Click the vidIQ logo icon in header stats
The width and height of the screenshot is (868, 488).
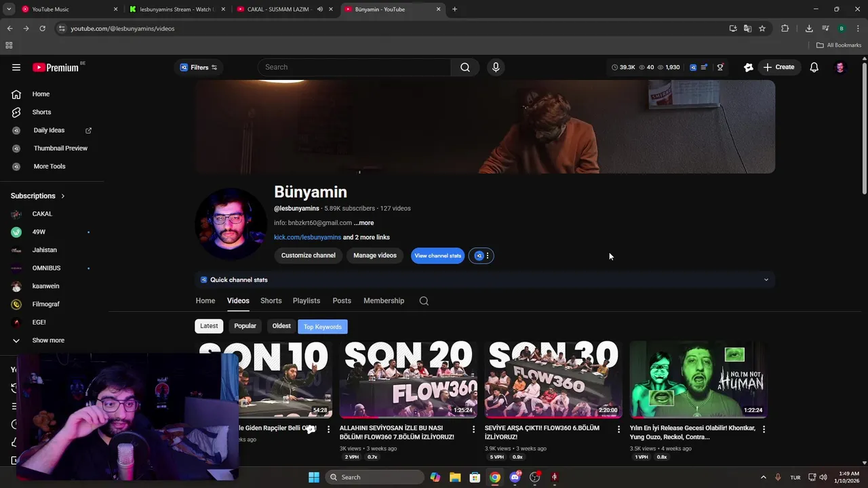[693, 67]
